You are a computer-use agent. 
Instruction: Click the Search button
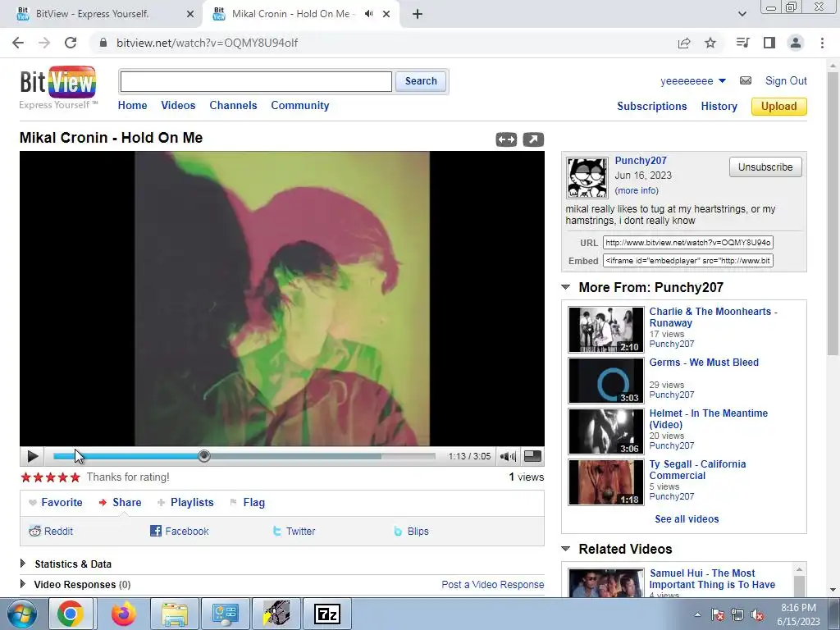(421, 81)
